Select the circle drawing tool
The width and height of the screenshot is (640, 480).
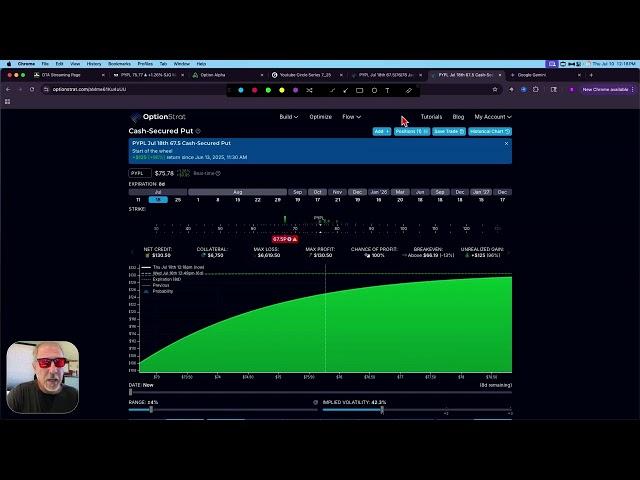[x=374, y=90]
